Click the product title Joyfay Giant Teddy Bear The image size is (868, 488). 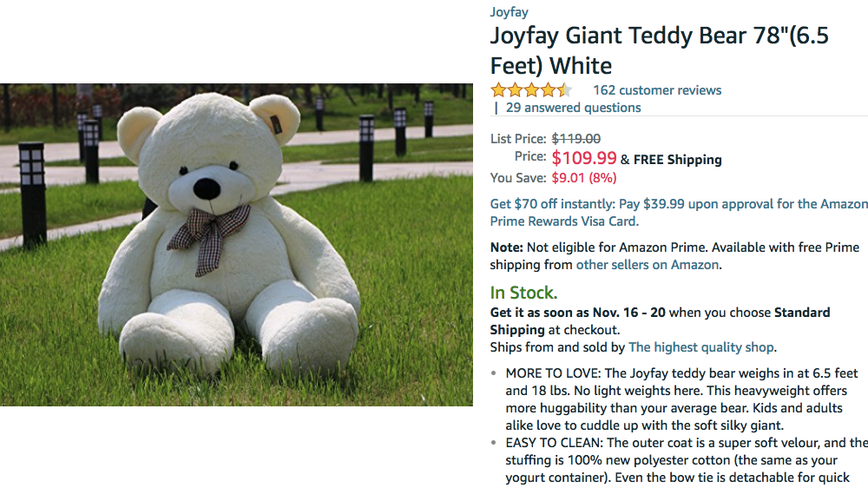[x=660, y=50]
